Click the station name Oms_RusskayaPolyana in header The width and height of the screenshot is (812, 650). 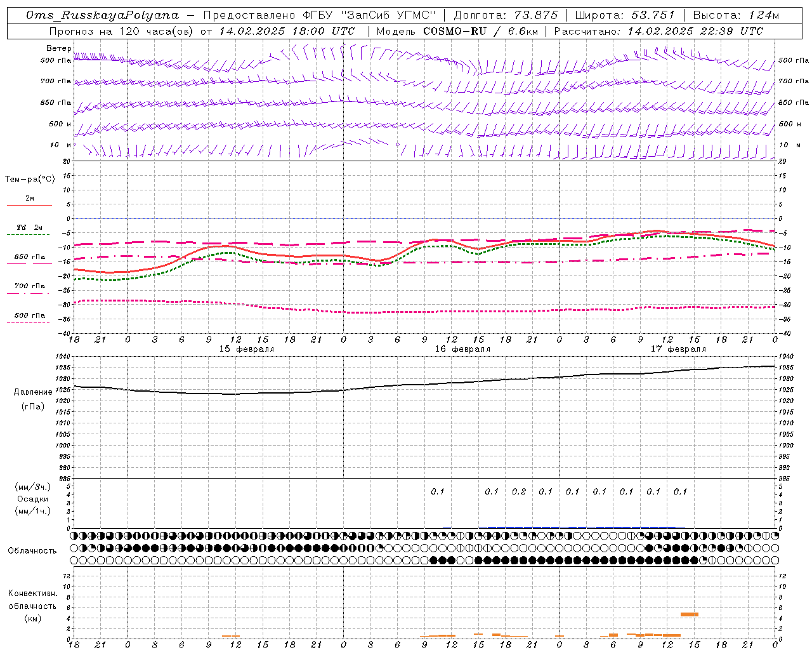click(x=102, y=15)
